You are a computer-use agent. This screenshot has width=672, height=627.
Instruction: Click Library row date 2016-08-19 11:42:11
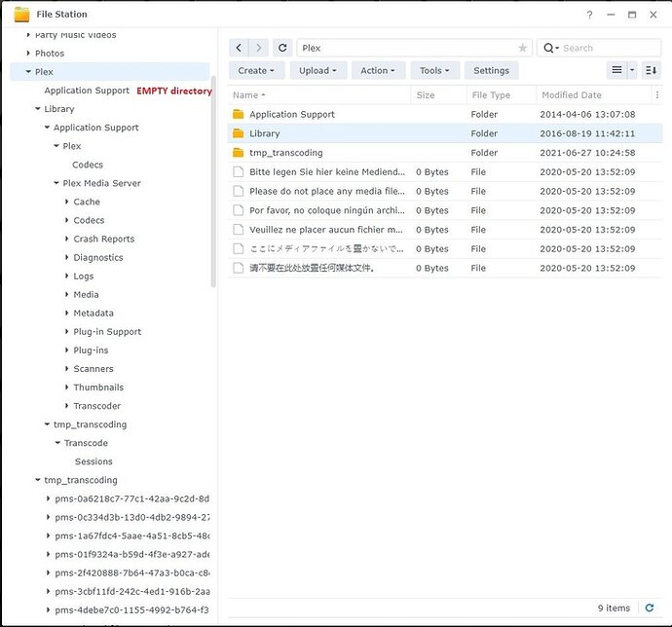(x=587, y=133)
